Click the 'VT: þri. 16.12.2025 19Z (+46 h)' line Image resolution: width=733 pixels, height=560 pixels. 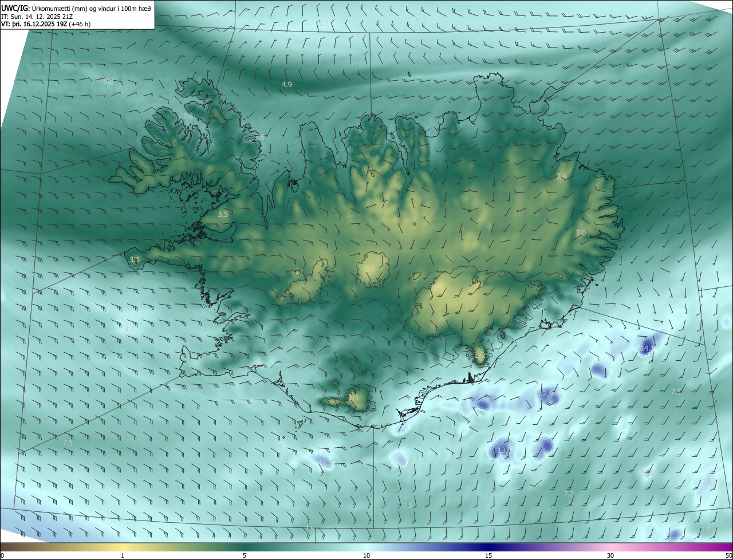[x=46, y=24]
